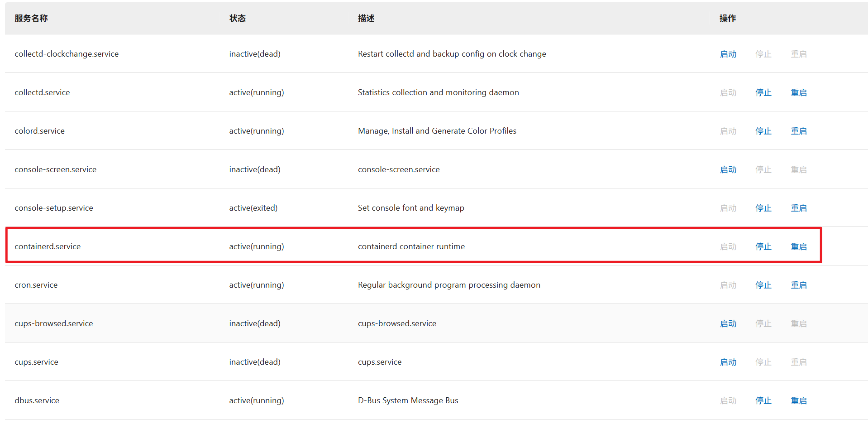Viewport: 868px width, 429px height.
Task: Restart the console-setup.service service
Action: point(798,208)
